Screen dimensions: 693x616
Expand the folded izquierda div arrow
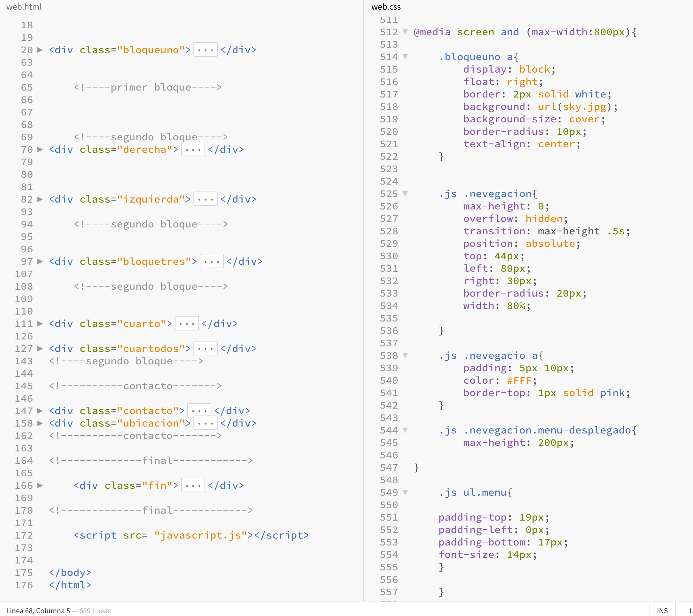pyautogui.click(x=40, y=199)
